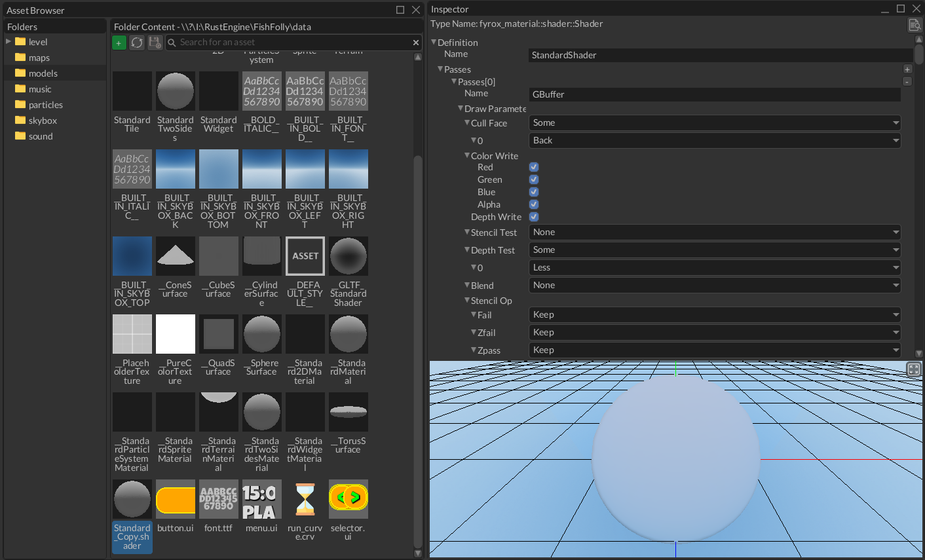Add a new pass using the plus icon
The width and height of the screenshot is (925, 560).
pos(907,69)
